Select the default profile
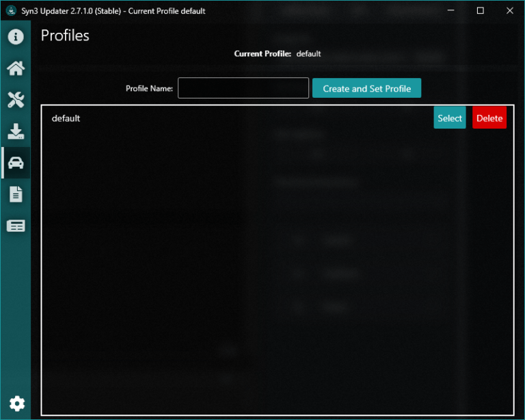 coord(450,118)
